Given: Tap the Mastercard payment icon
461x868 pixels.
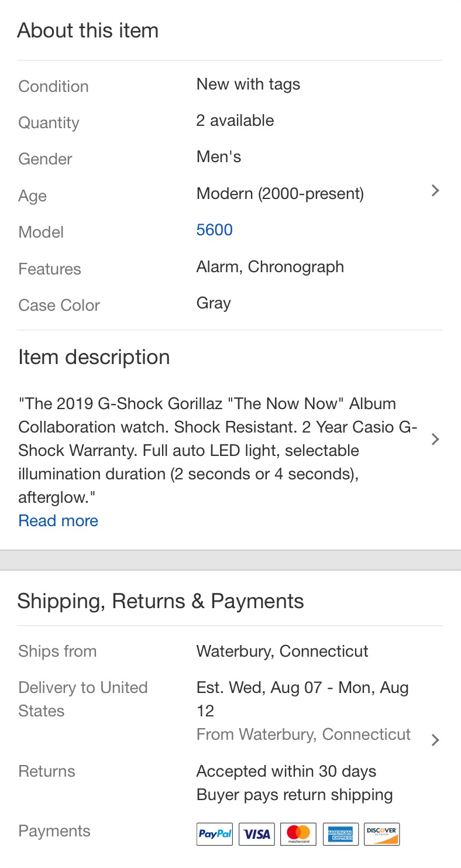Looking at the screenshot, I should pyautogui.click(x=298, y=834).
